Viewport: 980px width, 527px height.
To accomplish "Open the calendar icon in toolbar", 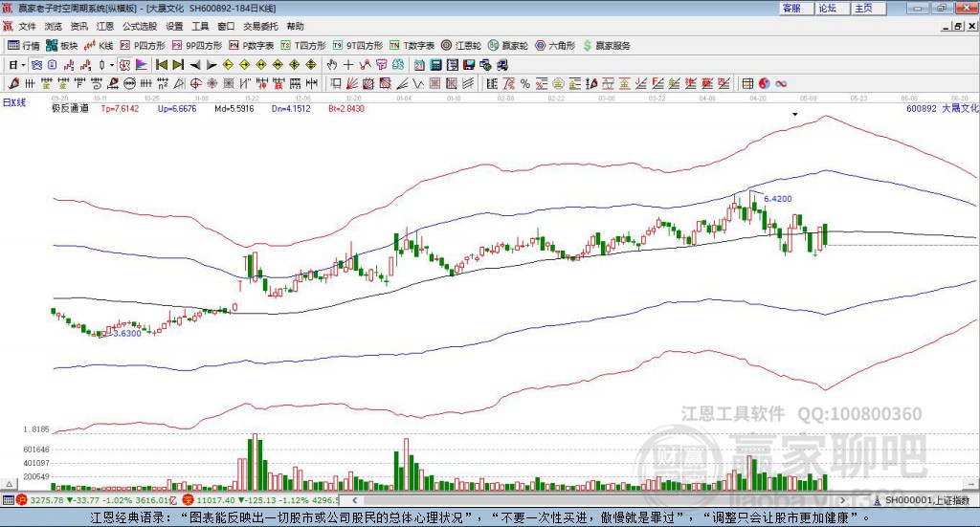I will coord(419,65).
